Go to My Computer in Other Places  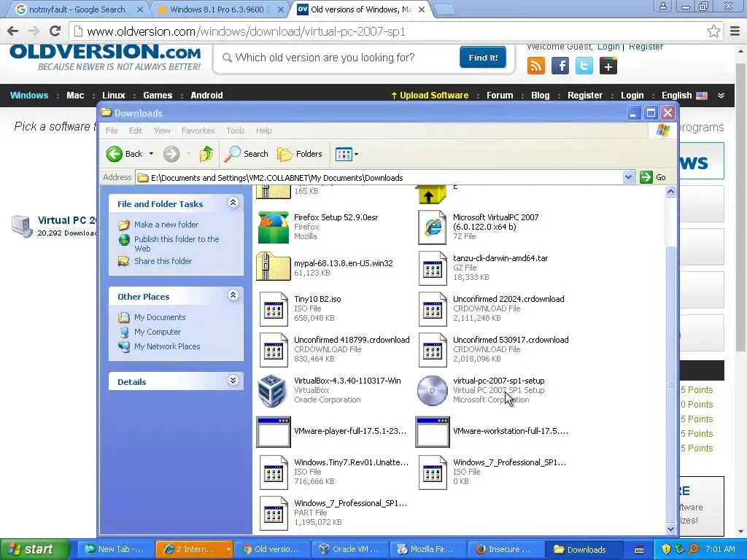coord(158,332)
